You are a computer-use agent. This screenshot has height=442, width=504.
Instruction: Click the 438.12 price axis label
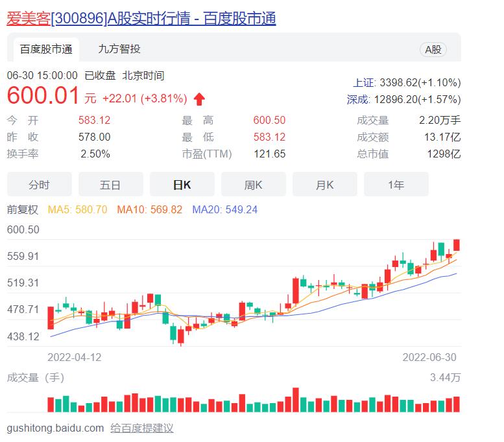coord(23,336)
